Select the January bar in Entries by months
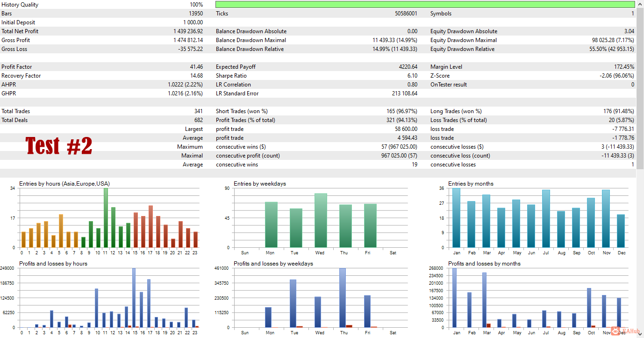The image size is (644, 338). pyautogui.click(x=456, y=218)
